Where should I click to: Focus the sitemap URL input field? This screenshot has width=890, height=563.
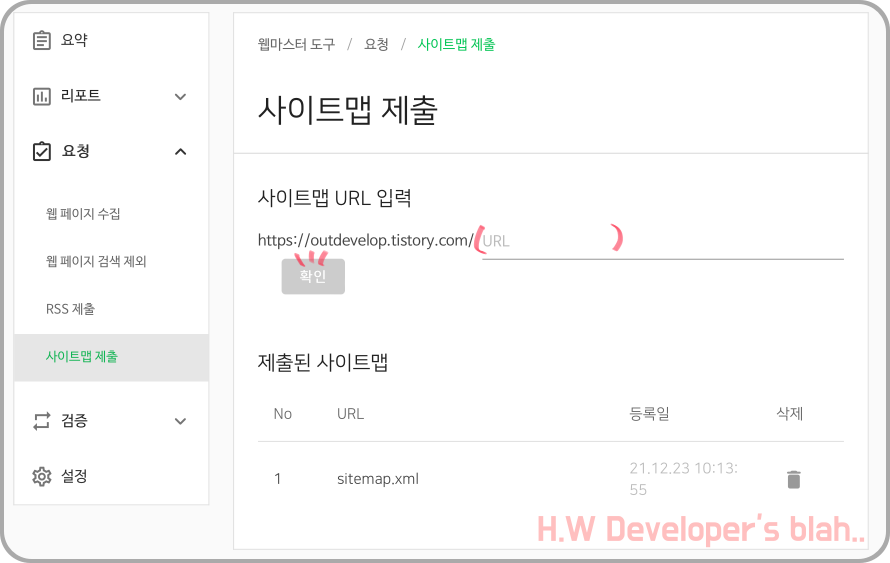(x=662, y=242)
